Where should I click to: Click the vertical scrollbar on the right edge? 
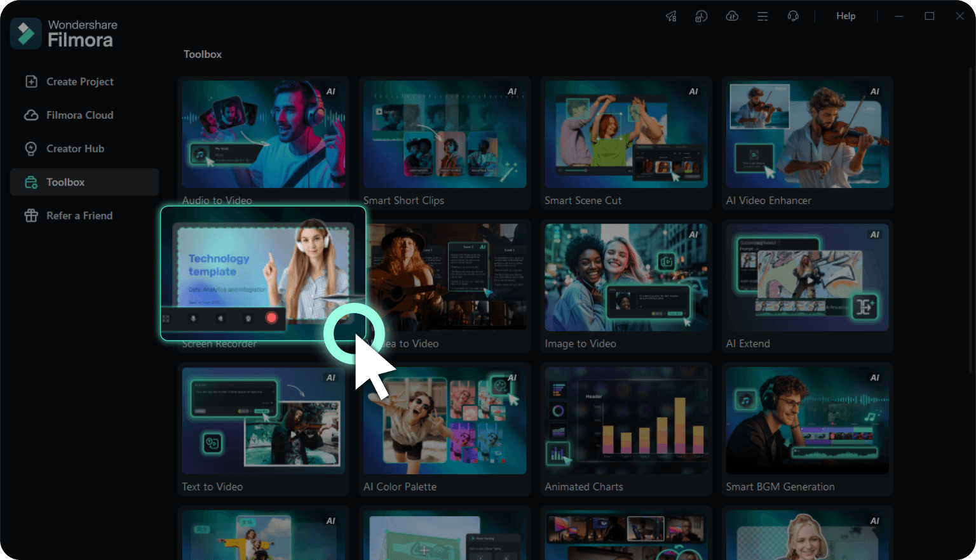[972, 219]
